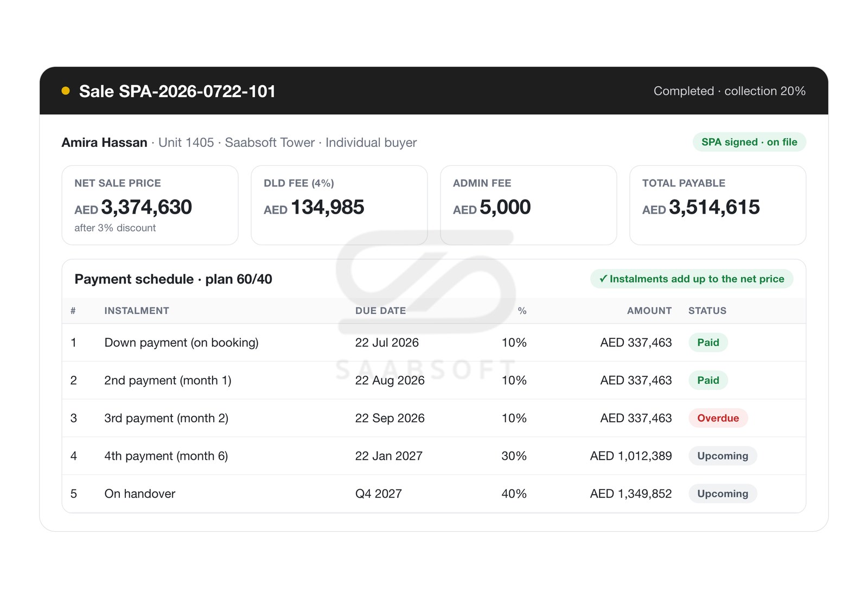
Task: Click the "2nd payment (month 1)" instalment
Action: [x=168, y=381]
